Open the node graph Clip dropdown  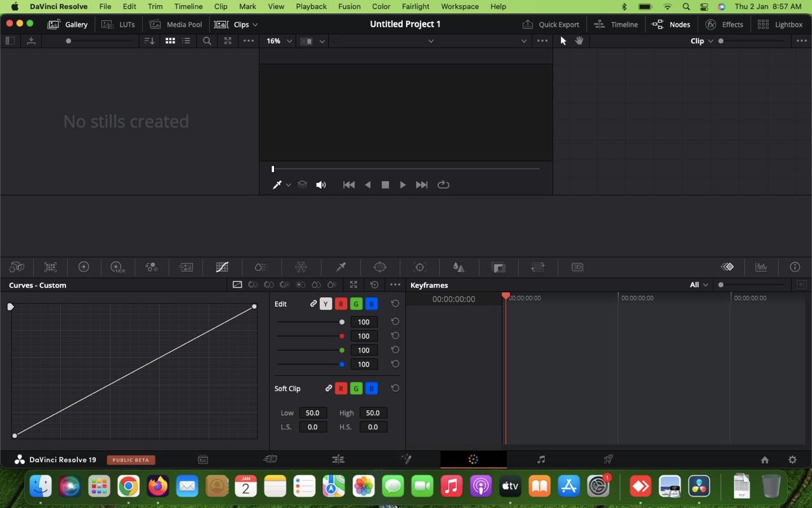point(702,41)
